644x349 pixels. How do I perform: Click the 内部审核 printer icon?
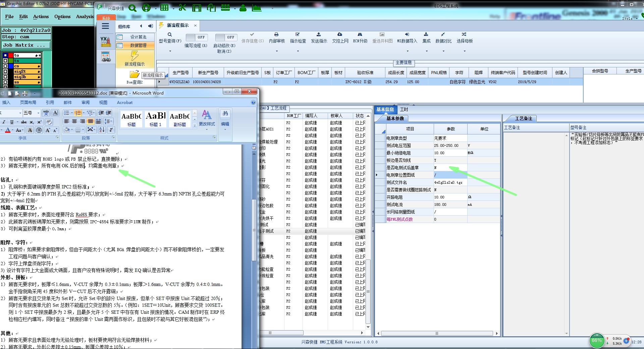click(276, 35)
